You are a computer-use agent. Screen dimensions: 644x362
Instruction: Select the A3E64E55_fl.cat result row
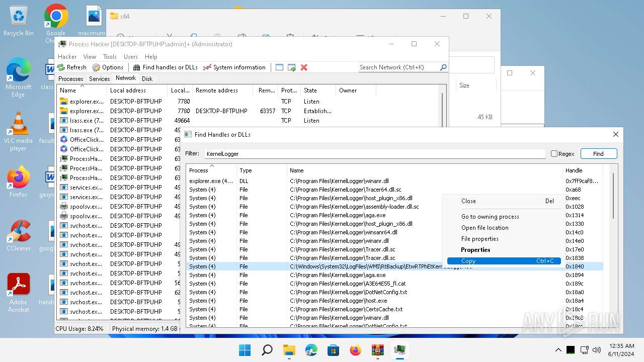394,284
